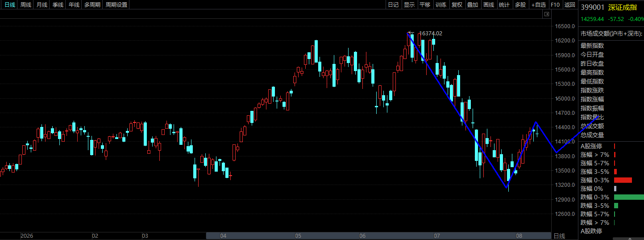Click the change value -57.52

[x=616, y=19]
